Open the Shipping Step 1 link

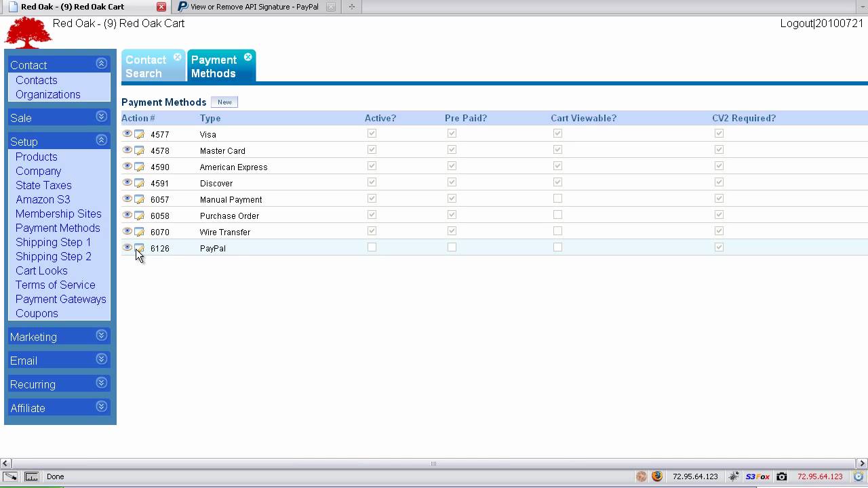coord(53,242)
